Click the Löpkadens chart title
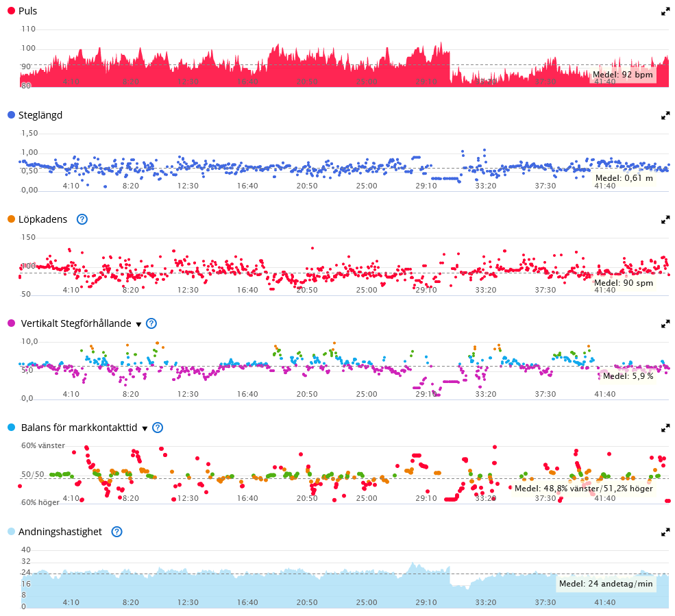 [x=43, y=219]
